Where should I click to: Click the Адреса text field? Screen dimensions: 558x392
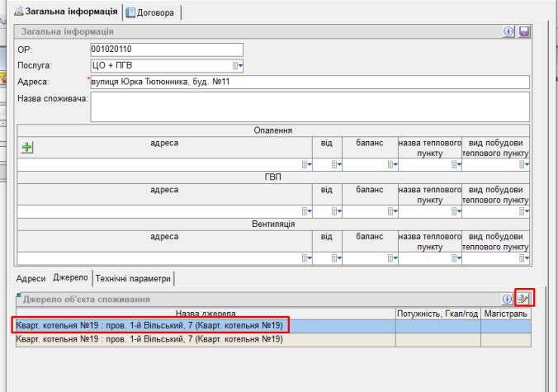tap(309, 81)
